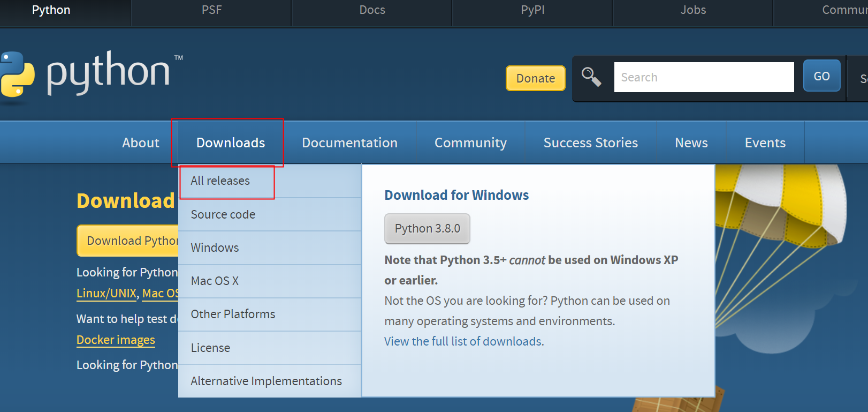Click the yellow Donate button
The image size is (868, 412).
(x=536, y=78)
